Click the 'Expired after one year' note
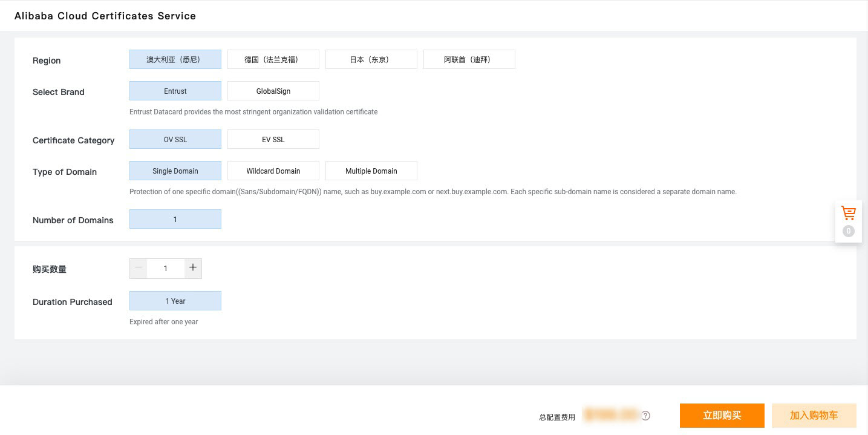 point(164,322)
